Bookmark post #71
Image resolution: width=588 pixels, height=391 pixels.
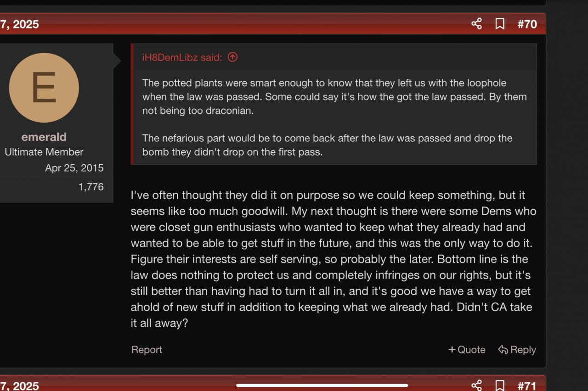[500, 385]
